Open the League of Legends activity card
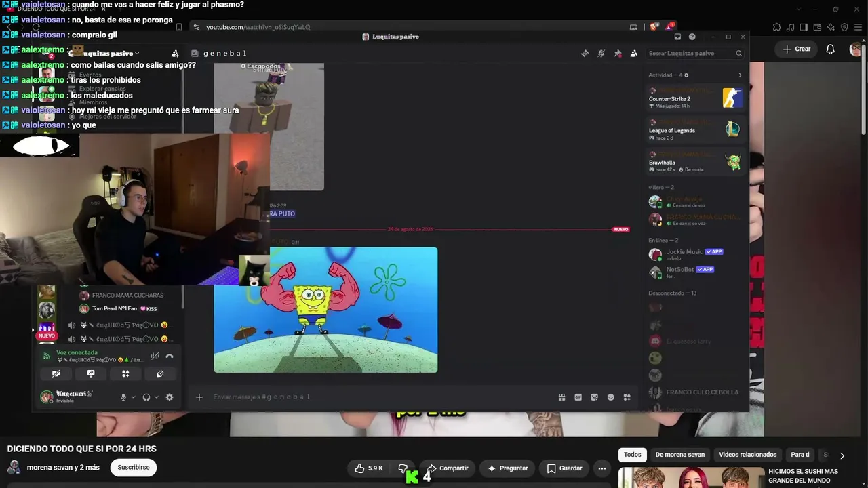Viewport: 868px width, 488px height. (x=696, y=130)
